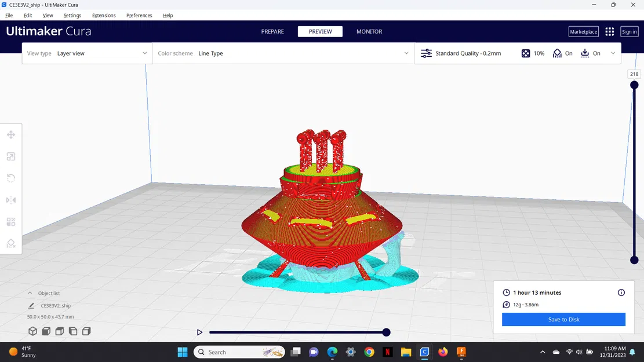Expand the print settings panel chevron
The height and width of the screenshot is (362, 644).
pos(613,53)
